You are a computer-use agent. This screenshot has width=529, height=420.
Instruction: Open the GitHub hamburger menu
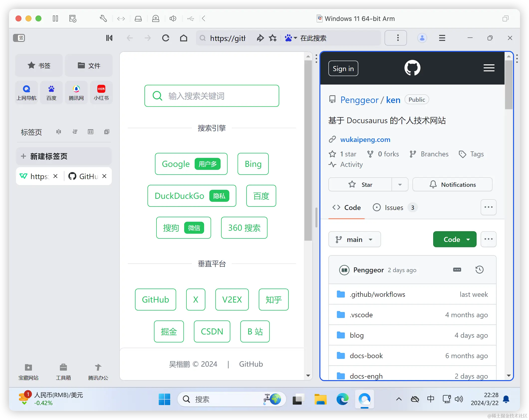(489, 68)
